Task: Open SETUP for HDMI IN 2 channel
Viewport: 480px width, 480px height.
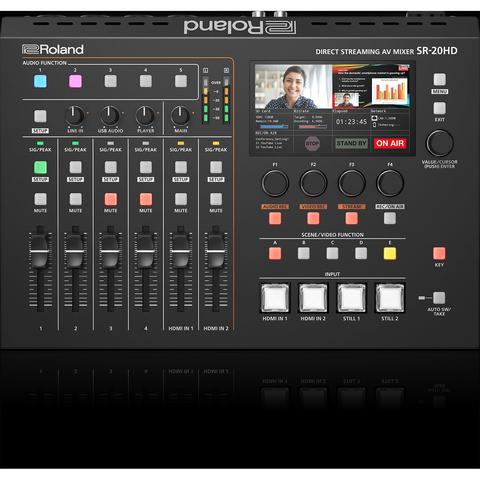Action: click(216, 167)
